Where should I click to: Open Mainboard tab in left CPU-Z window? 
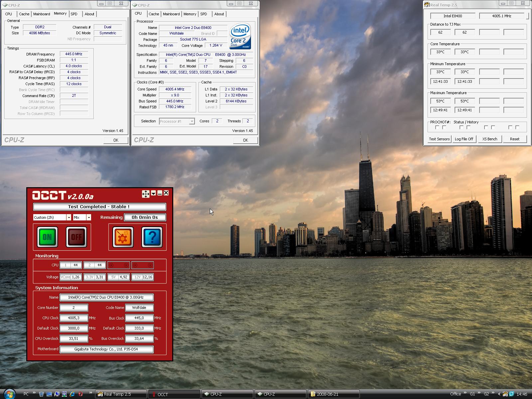click(42, 14)
